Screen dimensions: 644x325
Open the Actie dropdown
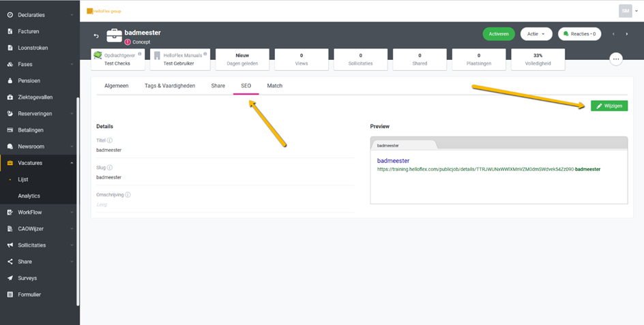(536, 34)
